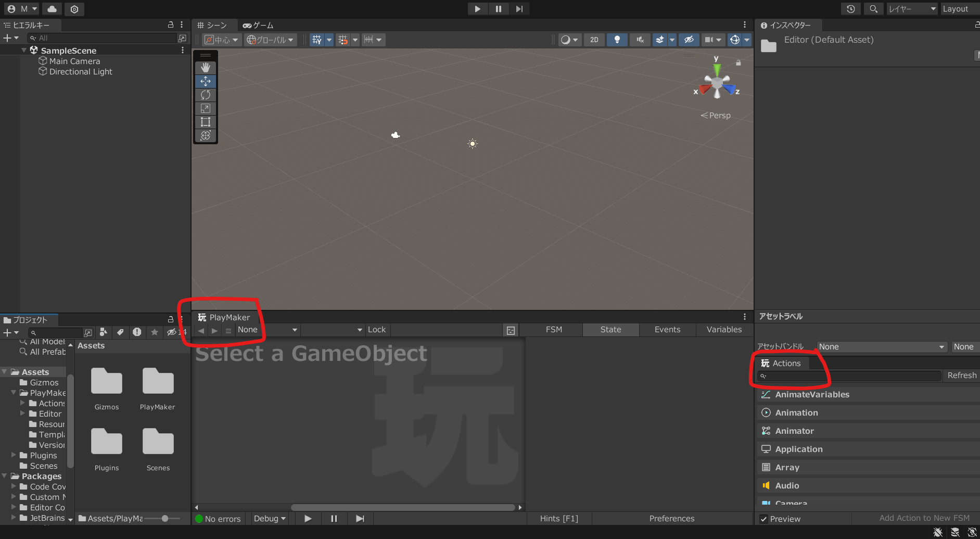Select the combined Transform tool
Image resolution: width=980 pixels, height=539 pixels.
[x=206, y=135]
